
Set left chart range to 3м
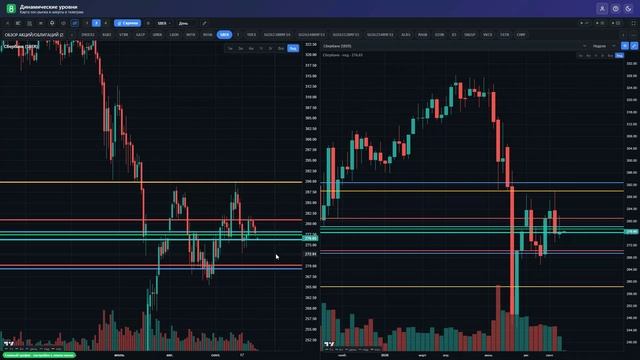(241, 49)
